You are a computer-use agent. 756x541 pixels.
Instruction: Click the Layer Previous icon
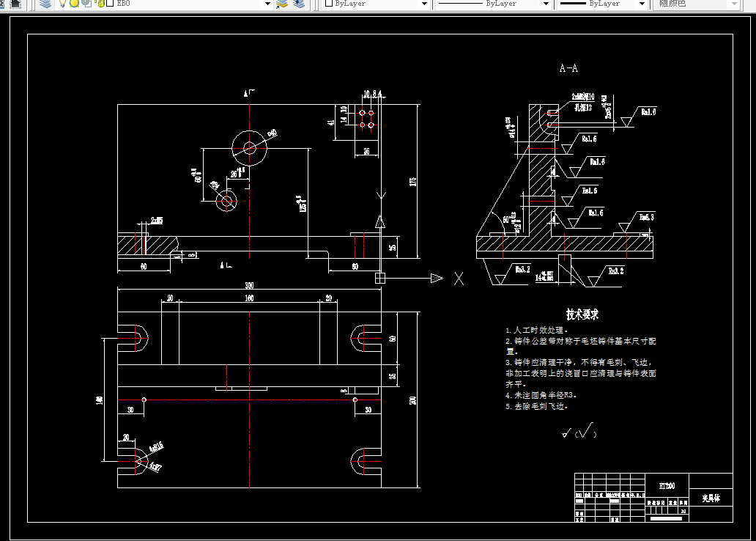299,4
